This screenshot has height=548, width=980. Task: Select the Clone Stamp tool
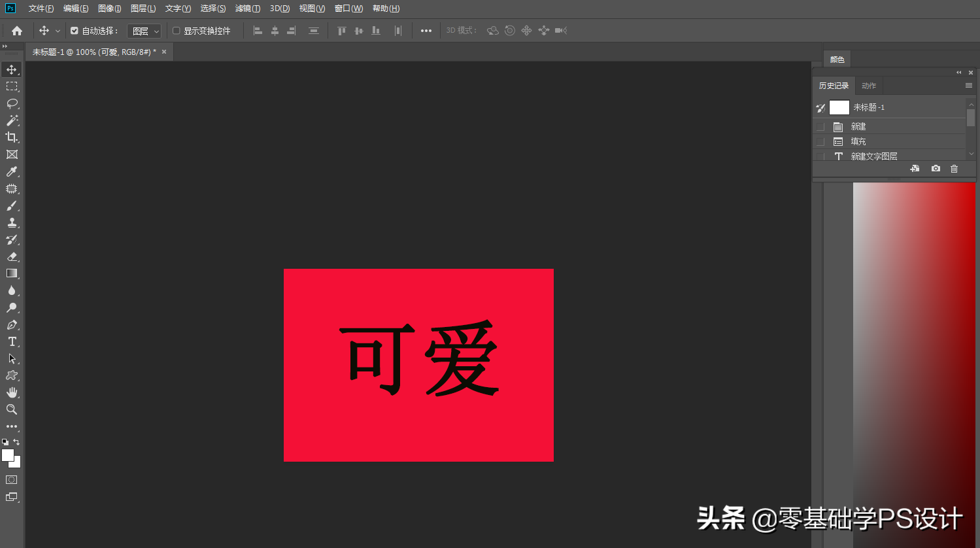[x=12, y=222]
